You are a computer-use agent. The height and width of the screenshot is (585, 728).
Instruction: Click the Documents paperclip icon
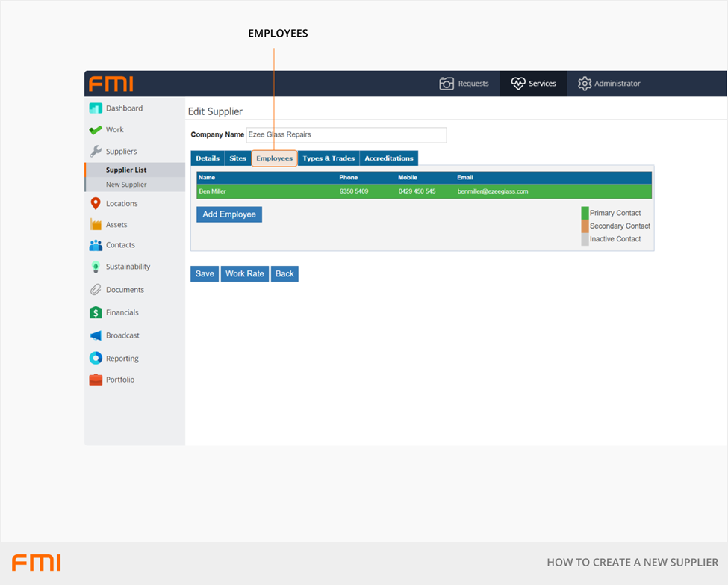click(96, 290)
